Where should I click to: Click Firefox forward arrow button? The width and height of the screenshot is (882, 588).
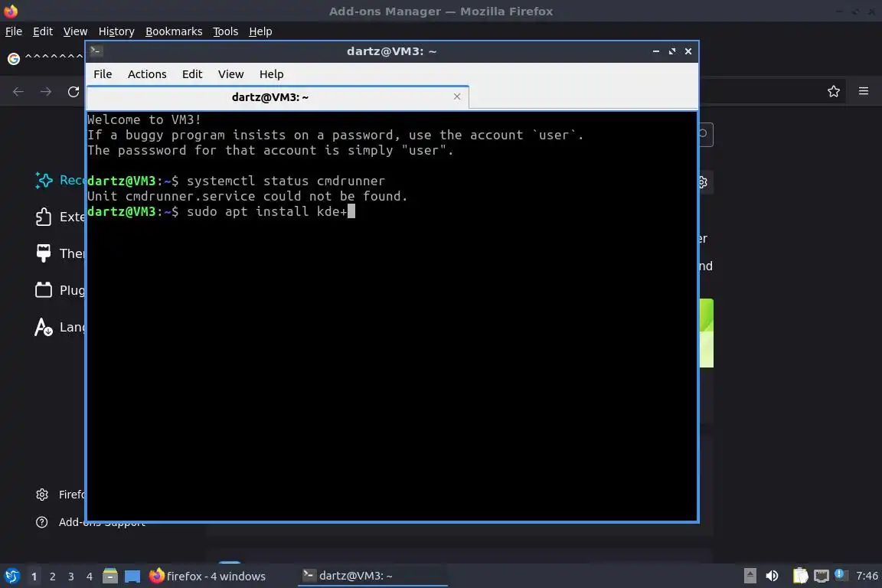pos(46,92)
